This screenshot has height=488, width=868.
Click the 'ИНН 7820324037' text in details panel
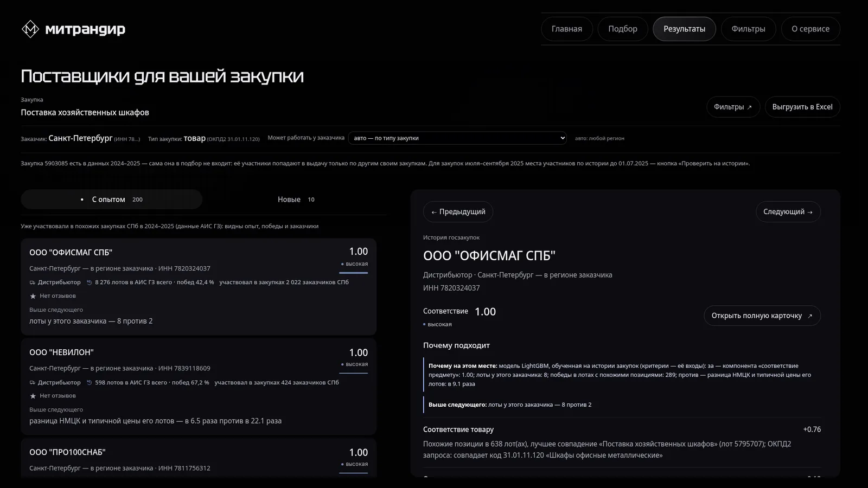tap(451, 288)
